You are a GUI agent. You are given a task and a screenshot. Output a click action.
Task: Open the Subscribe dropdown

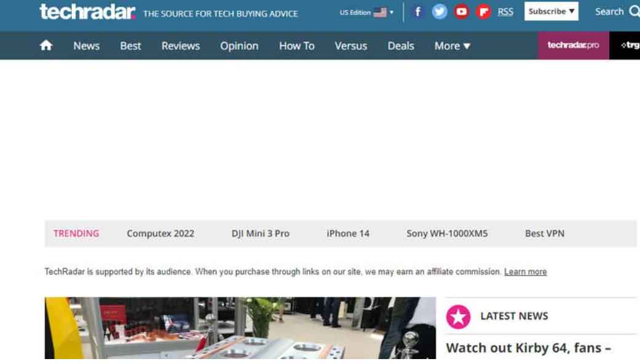(551, 12)
